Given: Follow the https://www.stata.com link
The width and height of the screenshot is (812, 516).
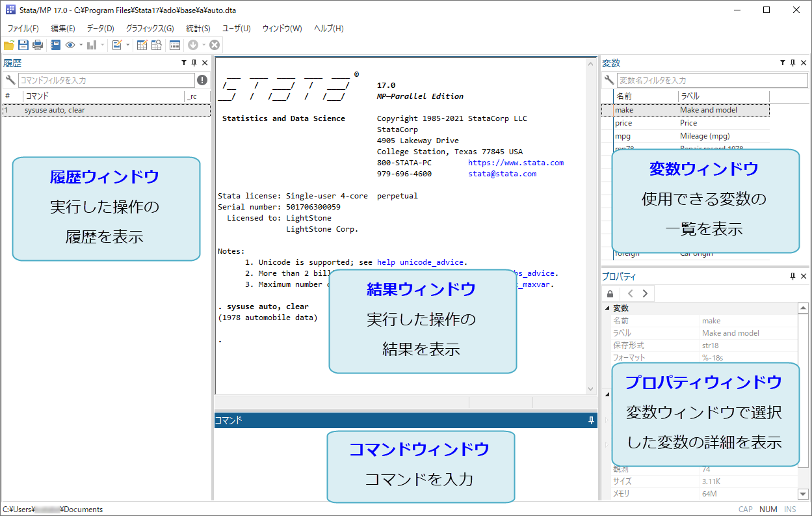Looking at the screenshot, I should point(516,163).
